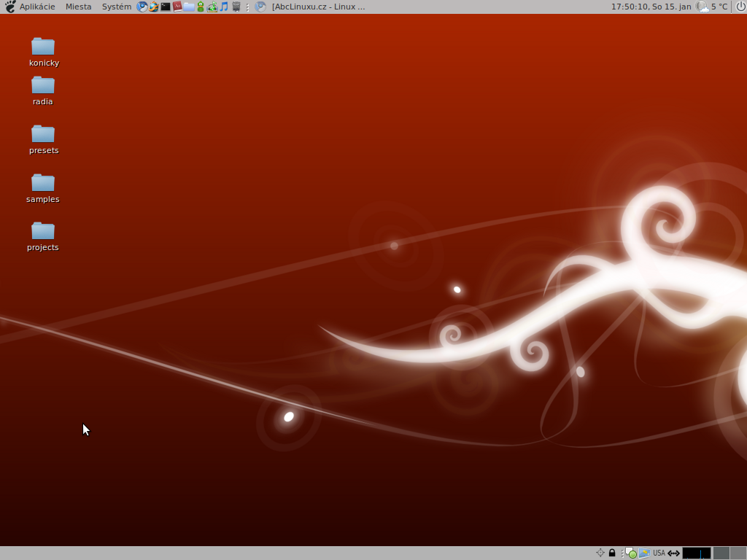Switch to first workspace in pager

(721, 553)
